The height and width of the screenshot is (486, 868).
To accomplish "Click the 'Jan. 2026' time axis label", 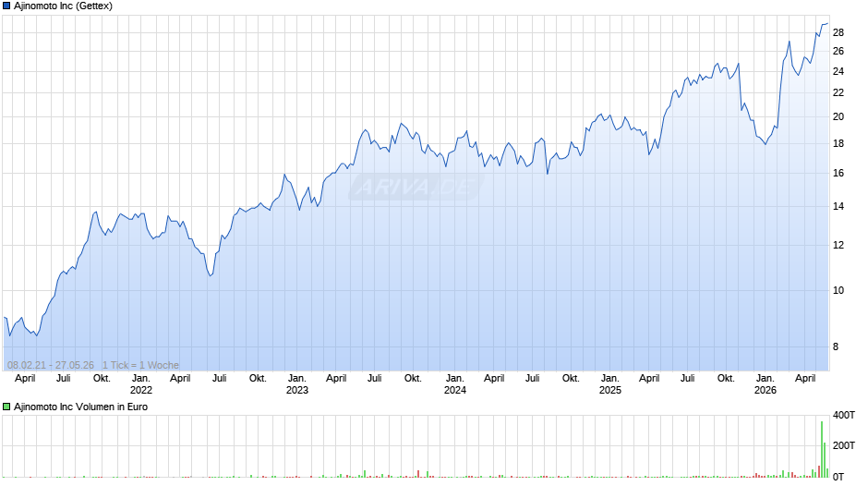I will pos(766,384).
